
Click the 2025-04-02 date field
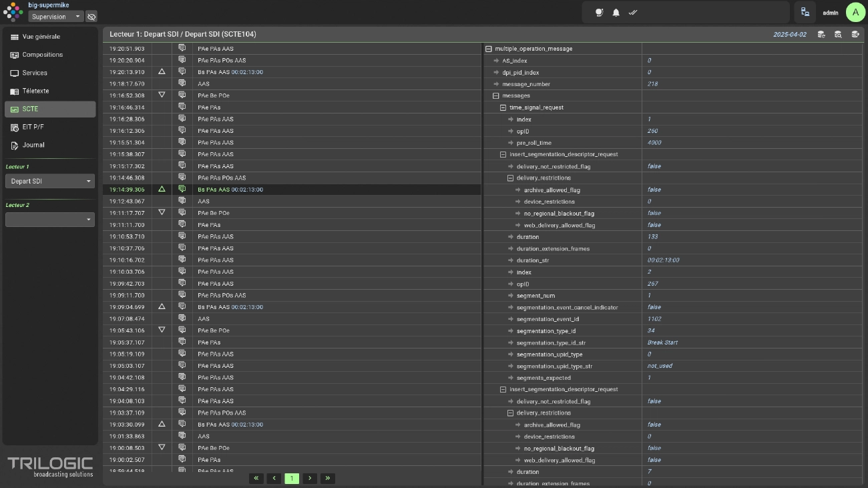tap(790, 34)
